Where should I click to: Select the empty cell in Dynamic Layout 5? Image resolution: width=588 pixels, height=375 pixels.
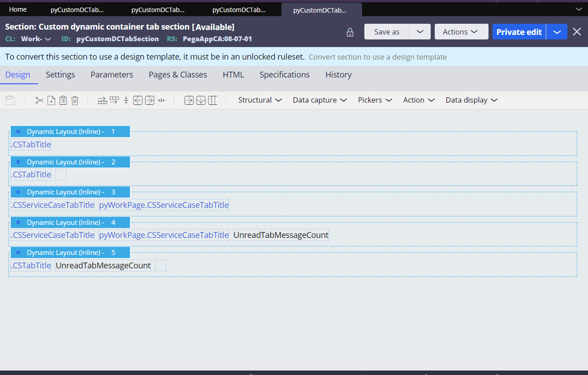click(161, 265)
